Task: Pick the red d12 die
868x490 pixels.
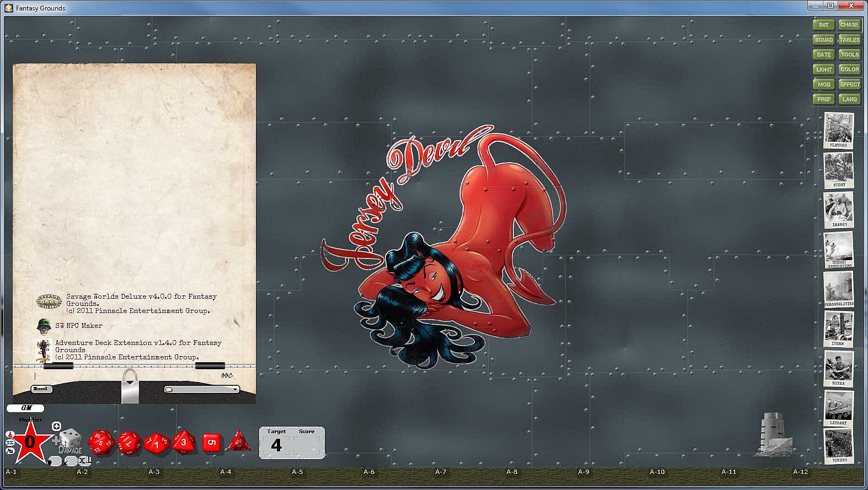Action: (129, 443)
